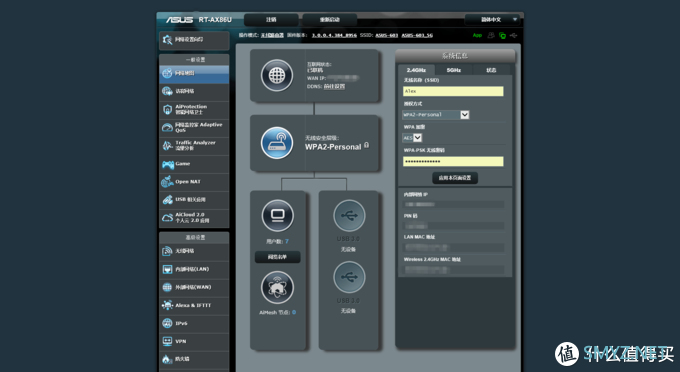The image size is (680, 372).
Task: Select the upper USB 3.0 icon
Action: (349, 215)
